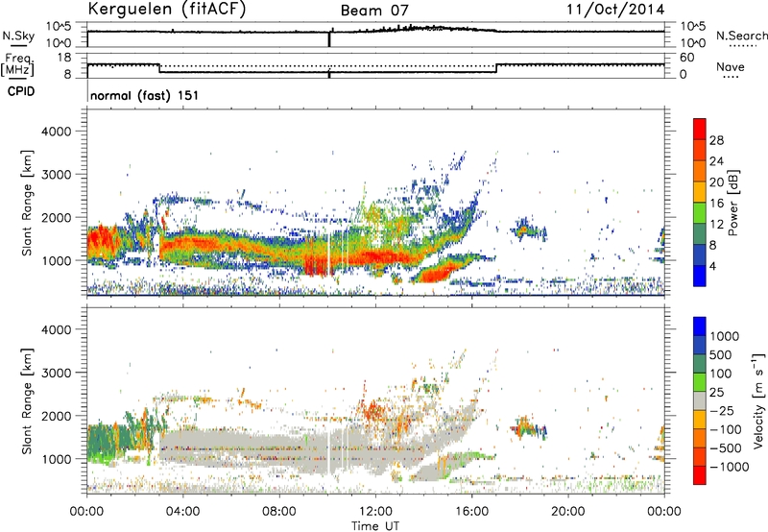Screen dimensions: 768x532
Task: Click the '-1000' value on the Velocity scale
Action: click(x=730, y=467)
